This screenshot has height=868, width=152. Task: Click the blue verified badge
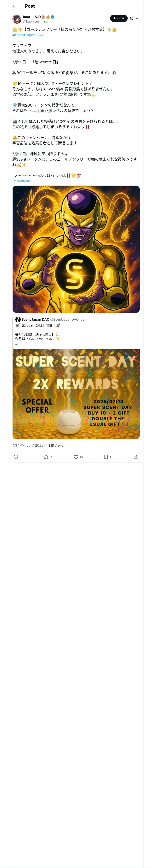click(x=52, y=17)
